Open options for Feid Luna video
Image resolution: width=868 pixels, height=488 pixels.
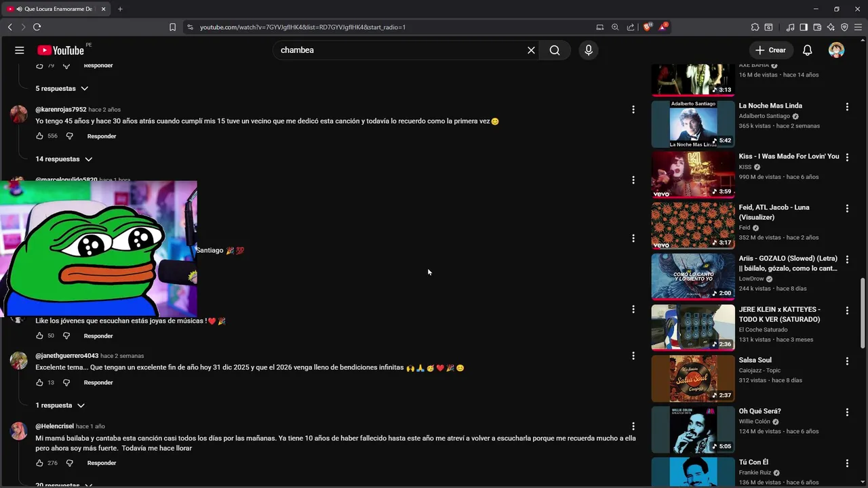click(x=847, y=208)
